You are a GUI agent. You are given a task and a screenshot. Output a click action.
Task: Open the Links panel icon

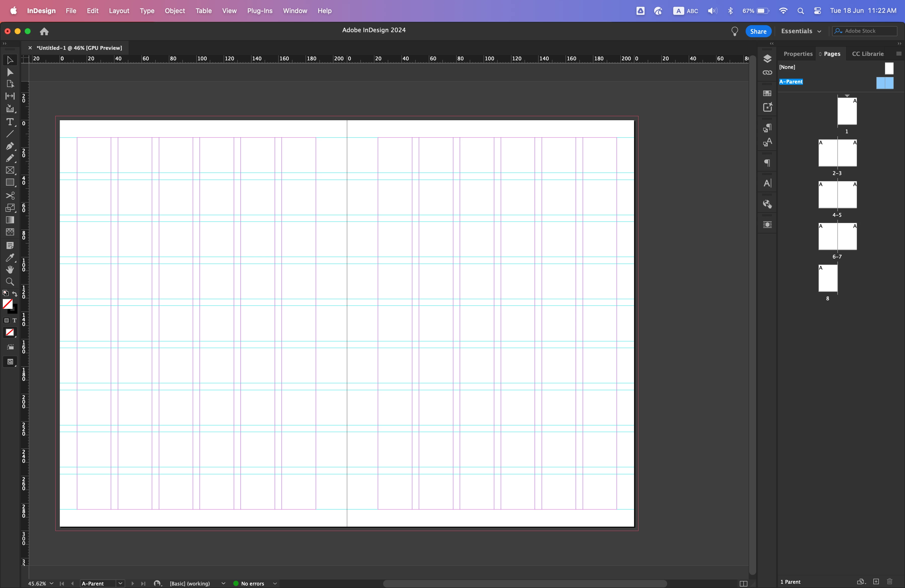coord(767,73)
